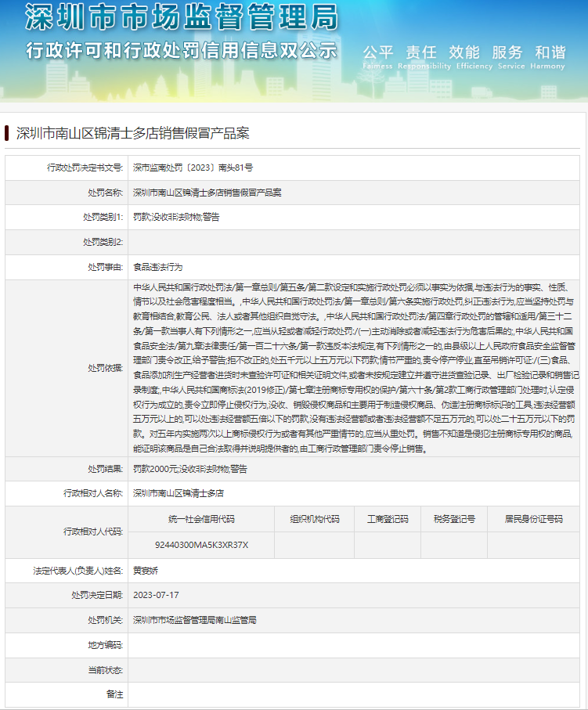This screenshot has height=710, width=588.
Task: Click the 处罚结果 value 罚款2000元
Action: point(189,469)
